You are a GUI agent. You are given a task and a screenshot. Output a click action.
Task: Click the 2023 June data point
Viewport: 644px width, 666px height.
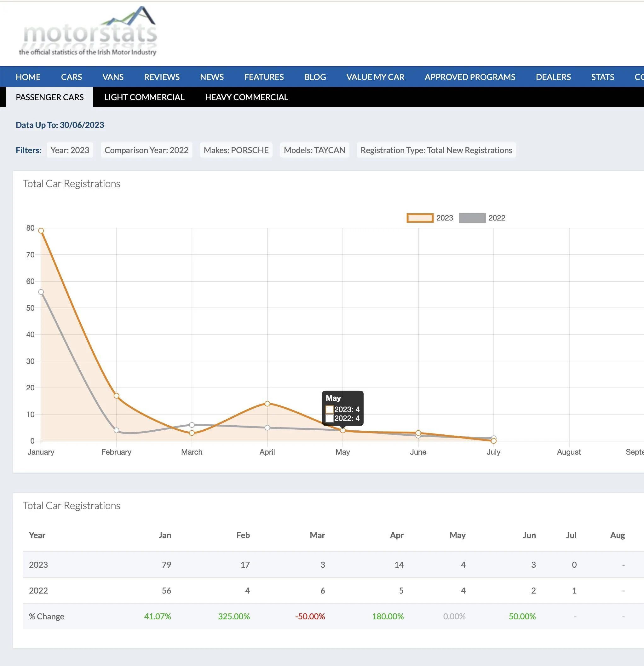click(418, 433)
